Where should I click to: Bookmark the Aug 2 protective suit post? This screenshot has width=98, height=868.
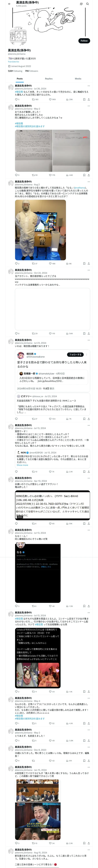84,263
